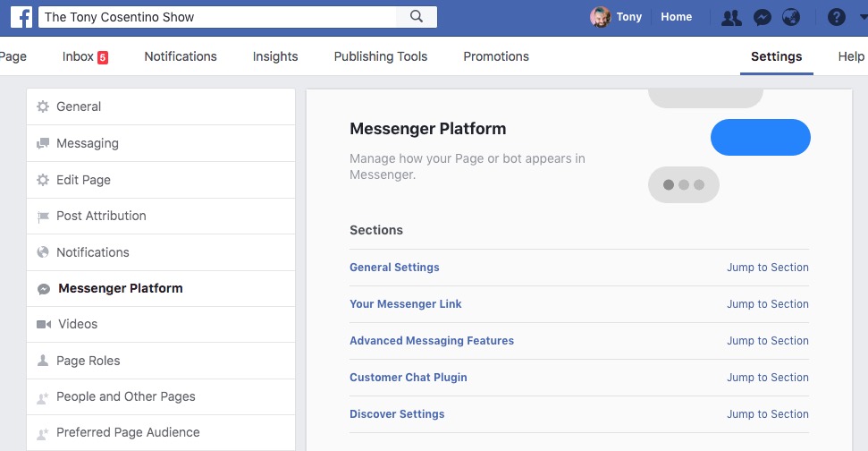Click the Facebook search input field
The image size is (868, 451).
coord(217,17)
